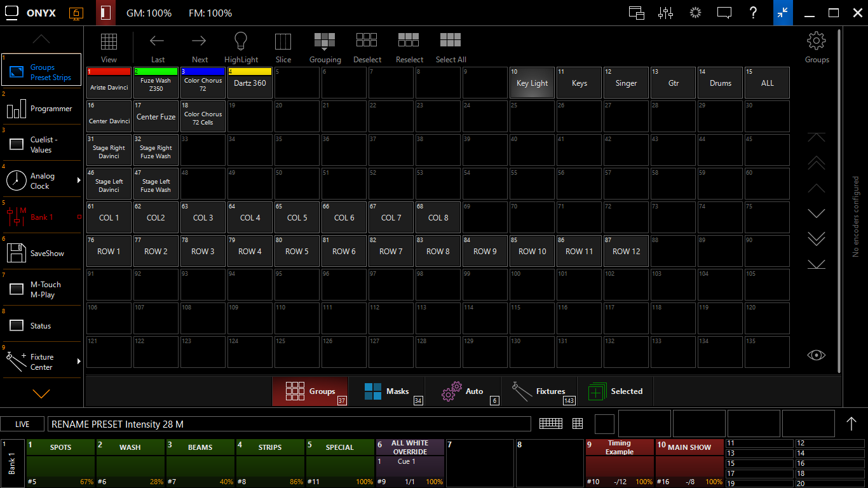
Task: Select ALL WHITE OVERRIDE playback
Action: click(410, 463)
